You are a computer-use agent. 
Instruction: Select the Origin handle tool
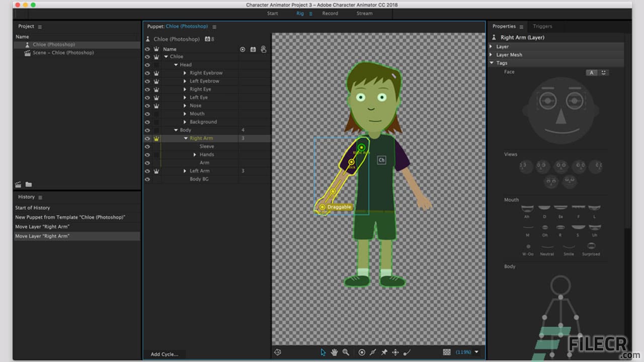pos(361,352)
